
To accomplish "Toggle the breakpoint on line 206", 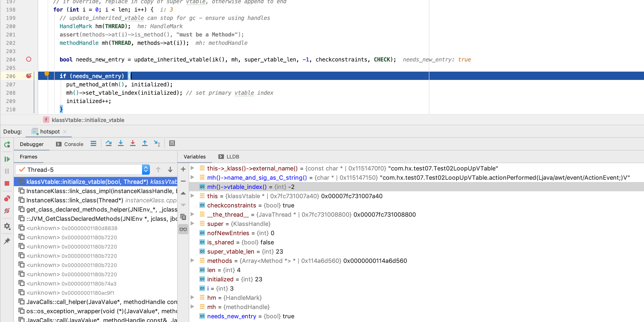I will click(x=29, y=76).
